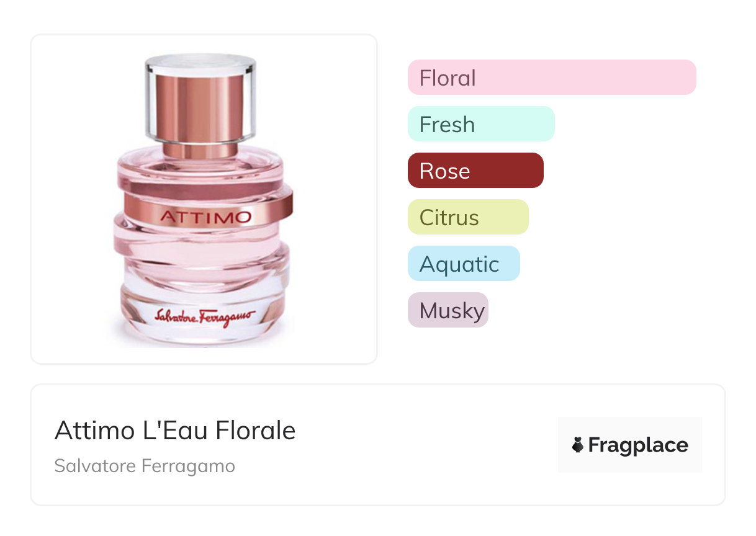Choose the dark red Rose accord
756x536 pixels.
(x=475, y=171)
